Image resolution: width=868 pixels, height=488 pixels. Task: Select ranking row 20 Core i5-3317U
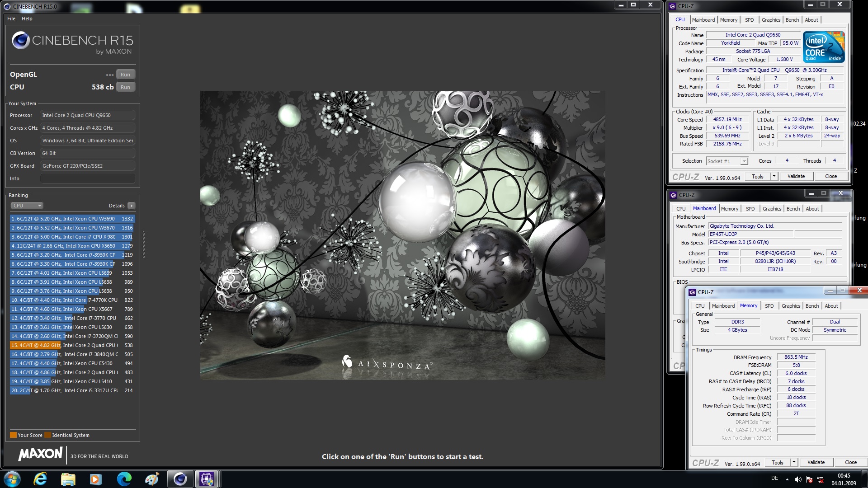tap(72, 390)
